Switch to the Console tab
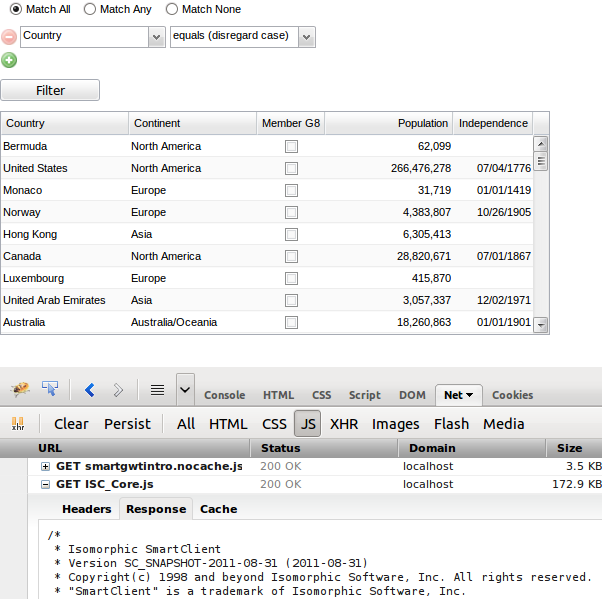Screen dimensions: 602x599 pos(224,395)
